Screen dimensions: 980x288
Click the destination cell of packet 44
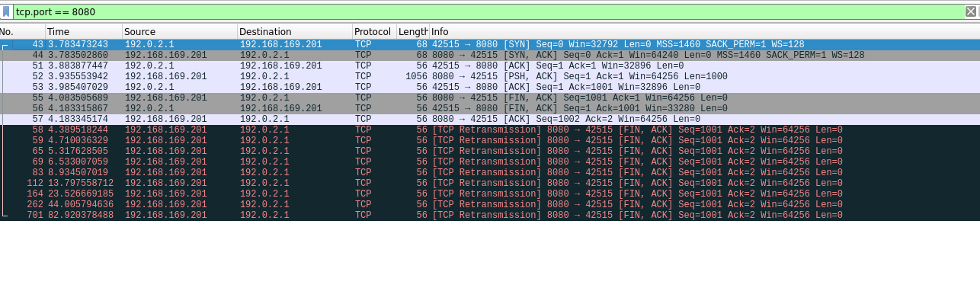pos(264,55)
